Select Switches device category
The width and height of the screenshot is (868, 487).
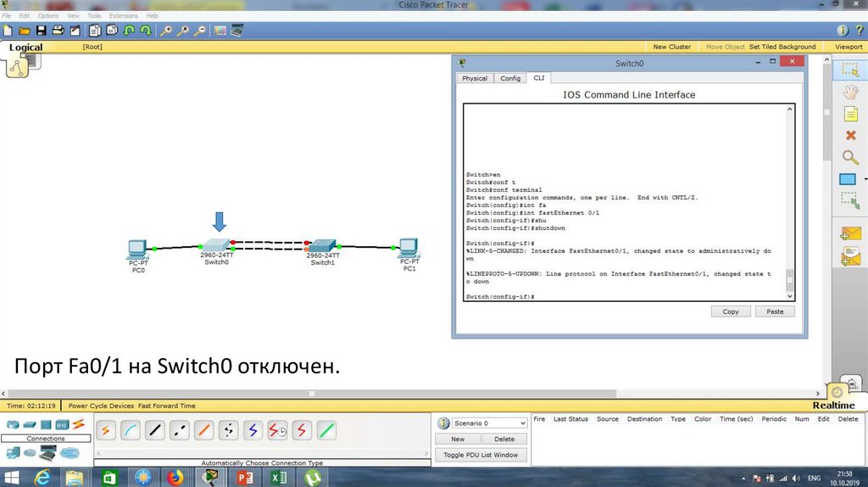tap(30, 425)
